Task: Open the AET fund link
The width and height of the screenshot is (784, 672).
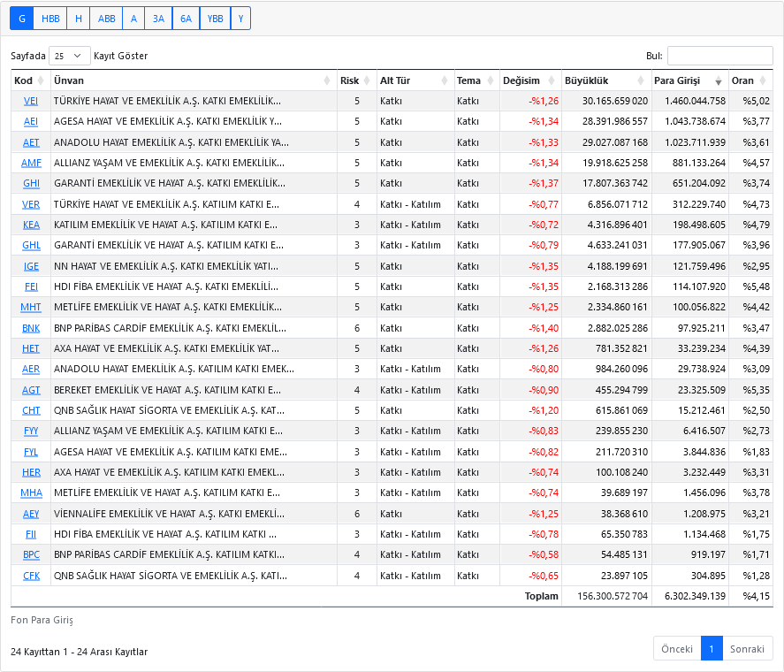Action: (31, 142)
